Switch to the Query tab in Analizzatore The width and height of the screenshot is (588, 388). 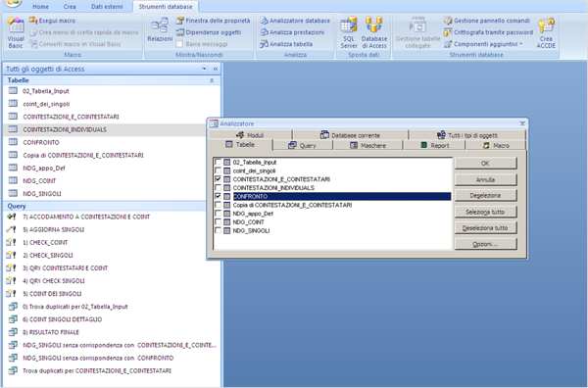coord(303,145)
